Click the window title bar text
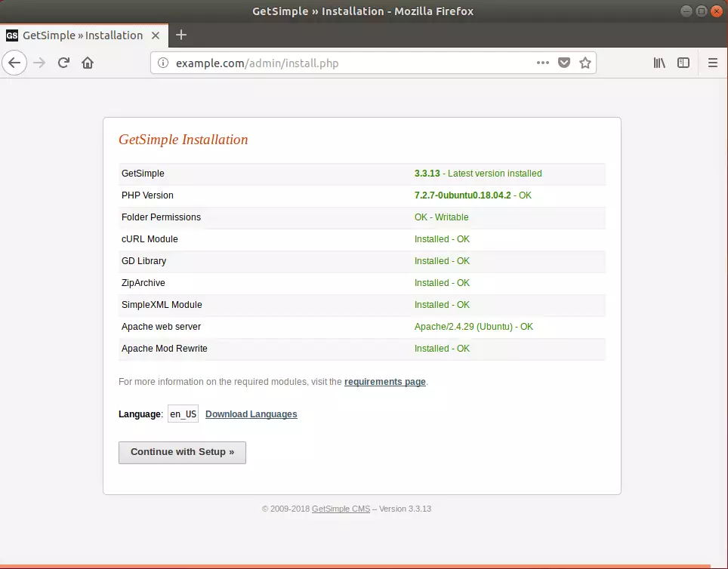 coord(362,11)
